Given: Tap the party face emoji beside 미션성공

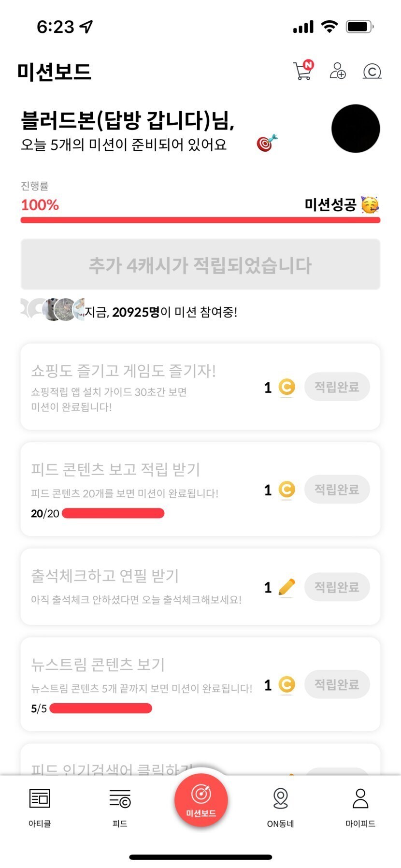Looking at the screenshot, I should 370,205.
